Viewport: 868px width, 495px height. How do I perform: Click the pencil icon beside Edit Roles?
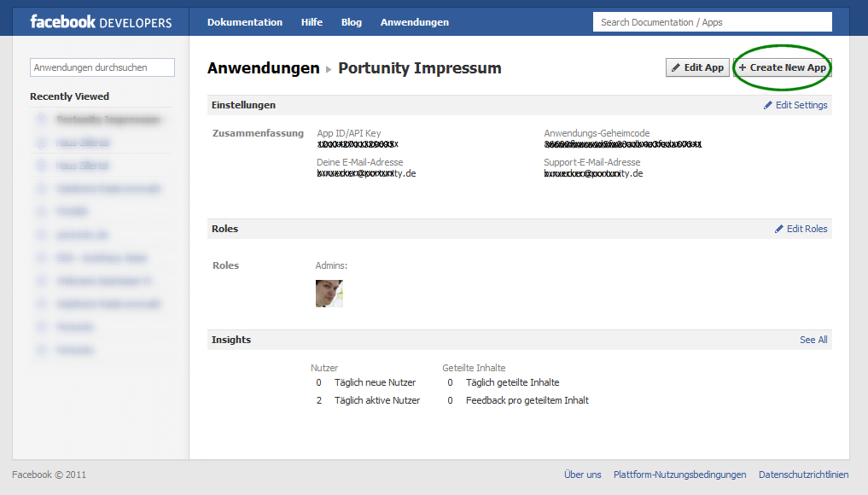[x=779, y=229]
